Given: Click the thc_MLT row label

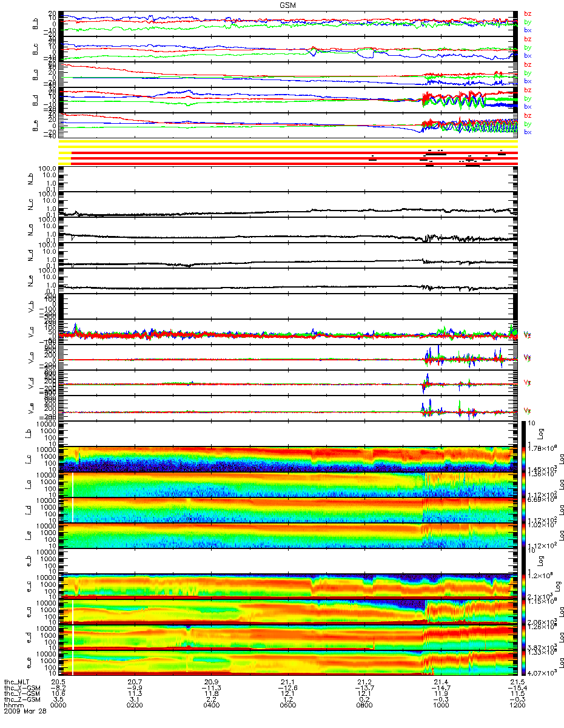Looking at the screenshot, I should click(16, 682).
